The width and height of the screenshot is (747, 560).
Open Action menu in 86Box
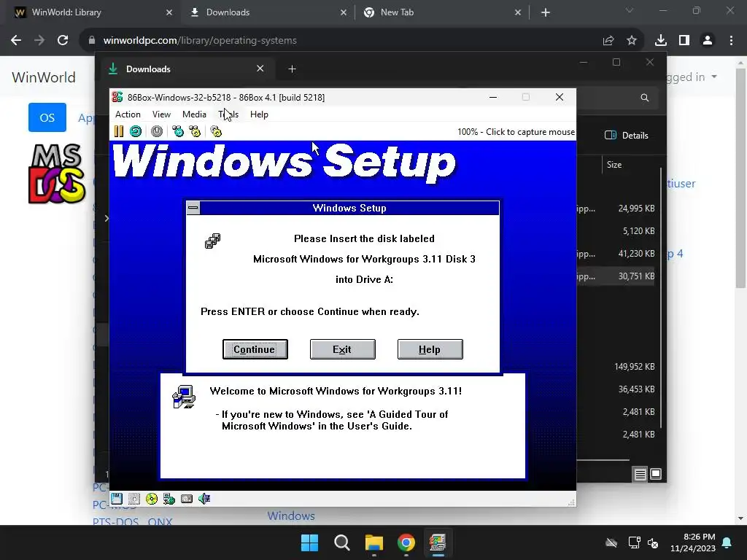tap(128, 114)
